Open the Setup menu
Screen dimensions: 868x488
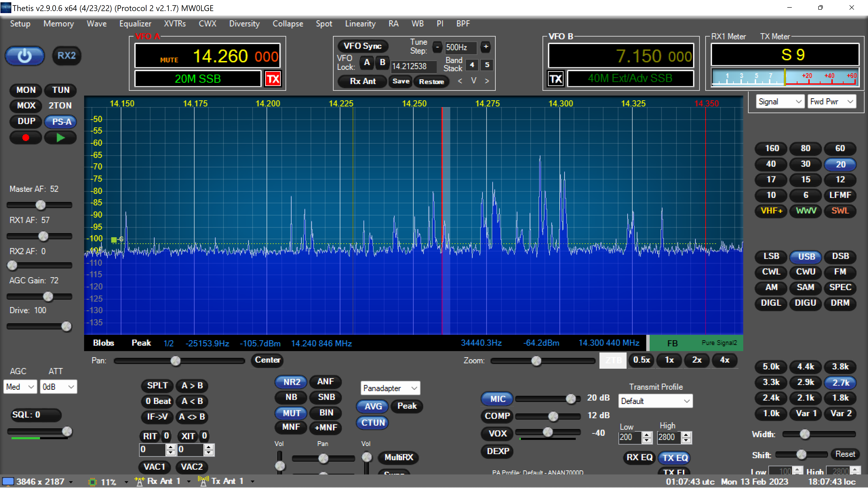20,23
